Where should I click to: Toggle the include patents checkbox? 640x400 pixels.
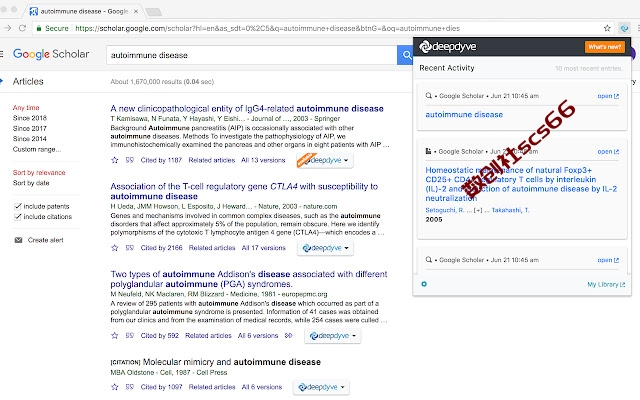click(x=18, y=206)
